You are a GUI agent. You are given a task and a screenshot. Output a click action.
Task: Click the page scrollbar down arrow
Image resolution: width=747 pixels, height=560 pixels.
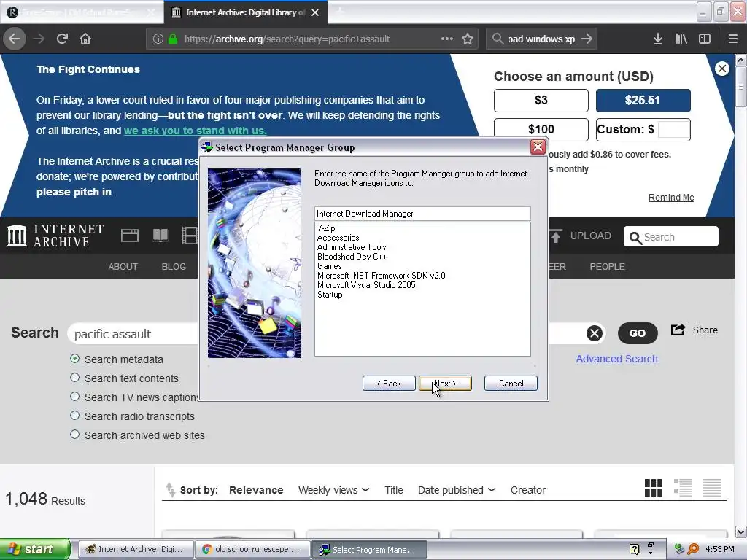(741, 532)
